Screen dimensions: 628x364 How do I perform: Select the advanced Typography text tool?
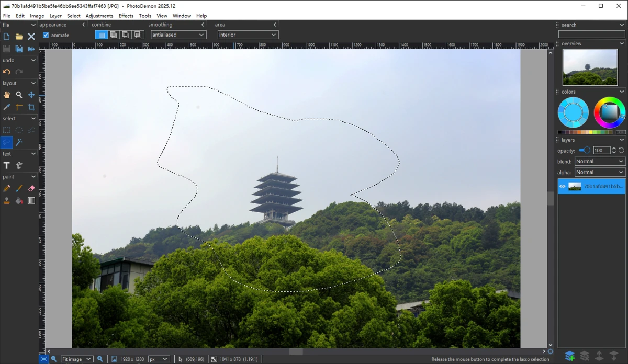pyautogui.click(x=19, y=165)
